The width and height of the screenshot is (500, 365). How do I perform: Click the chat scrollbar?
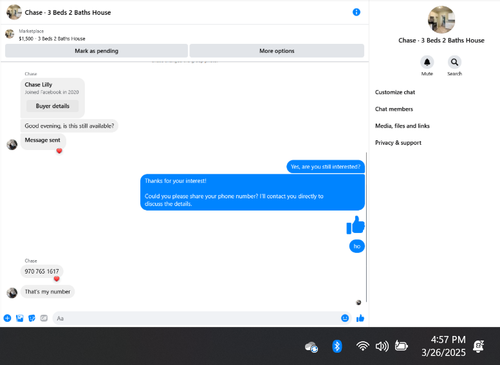(366, 227)
